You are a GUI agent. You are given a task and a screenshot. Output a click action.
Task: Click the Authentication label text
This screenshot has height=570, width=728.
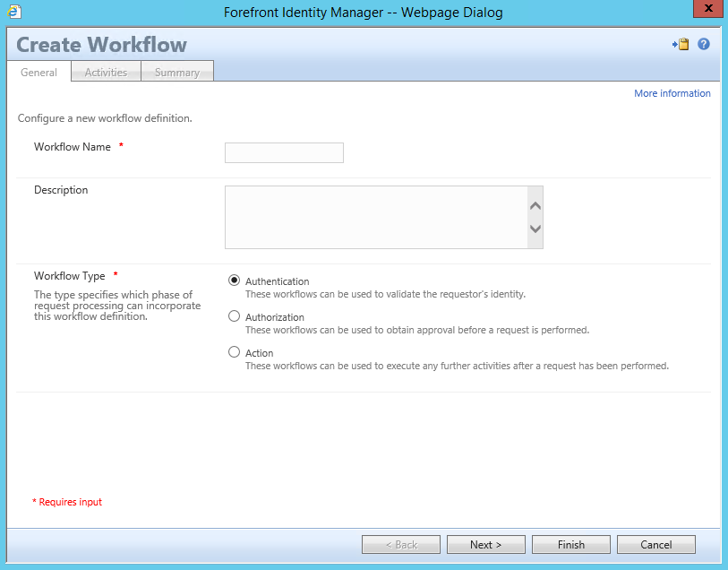pos(278,281)
